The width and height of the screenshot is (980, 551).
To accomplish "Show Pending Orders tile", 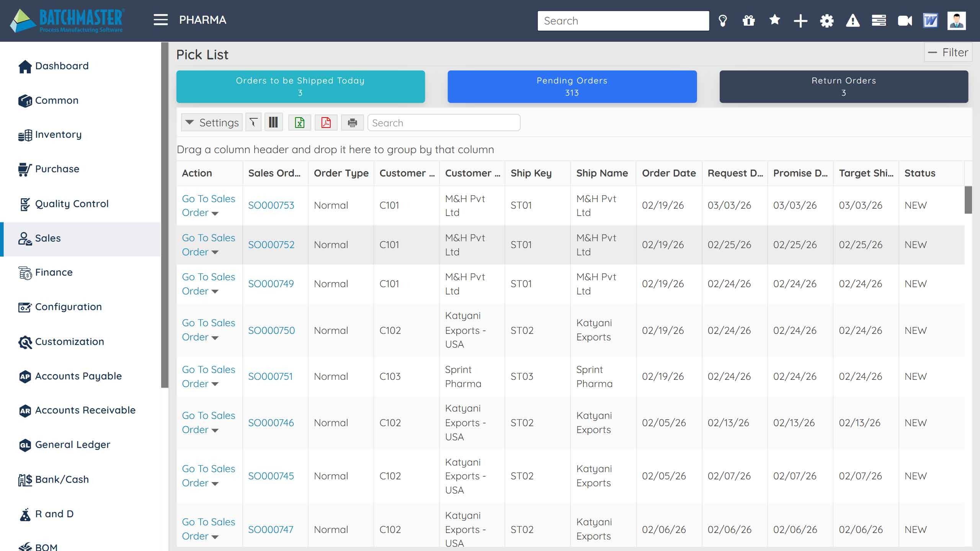I will pyautogui.click(x=572, y=87).
